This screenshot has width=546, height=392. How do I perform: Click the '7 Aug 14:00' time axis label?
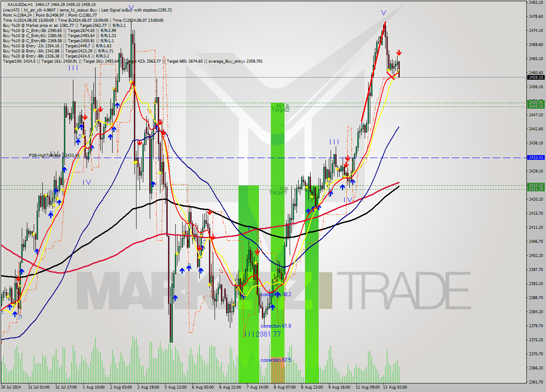point(257,387)
